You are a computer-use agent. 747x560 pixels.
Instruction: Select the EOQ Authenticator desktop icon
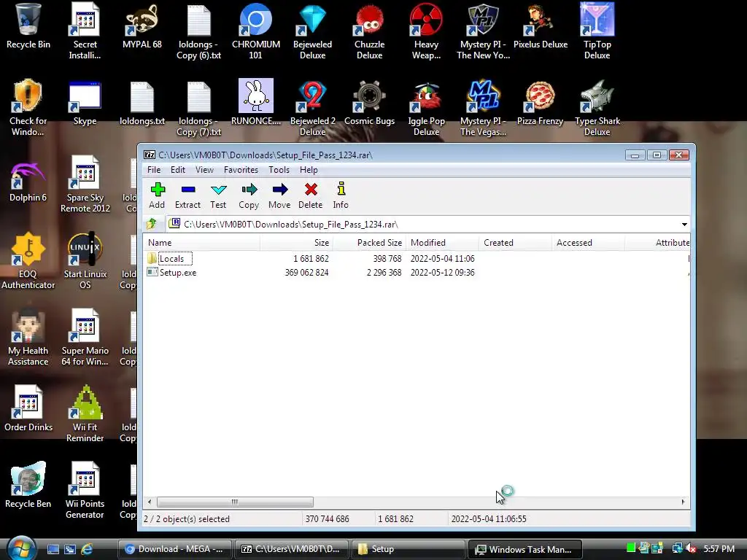(x=28, y=261)
